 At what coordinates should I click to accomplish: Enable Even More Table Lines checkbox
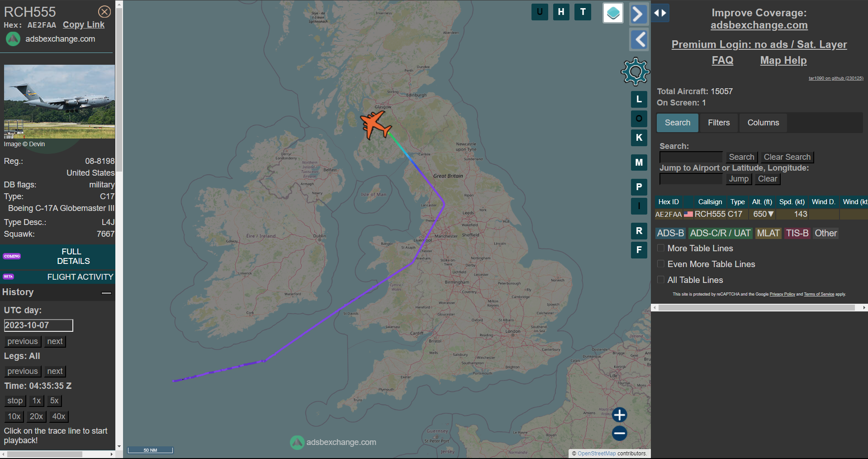click(x=661, y=264)
